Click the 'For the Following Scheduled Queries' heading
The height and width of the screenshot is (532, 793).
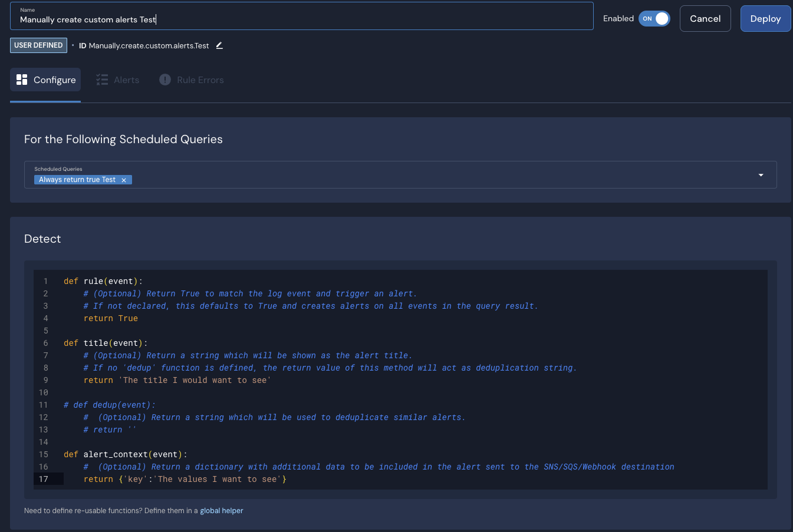[x=123, y=139]
